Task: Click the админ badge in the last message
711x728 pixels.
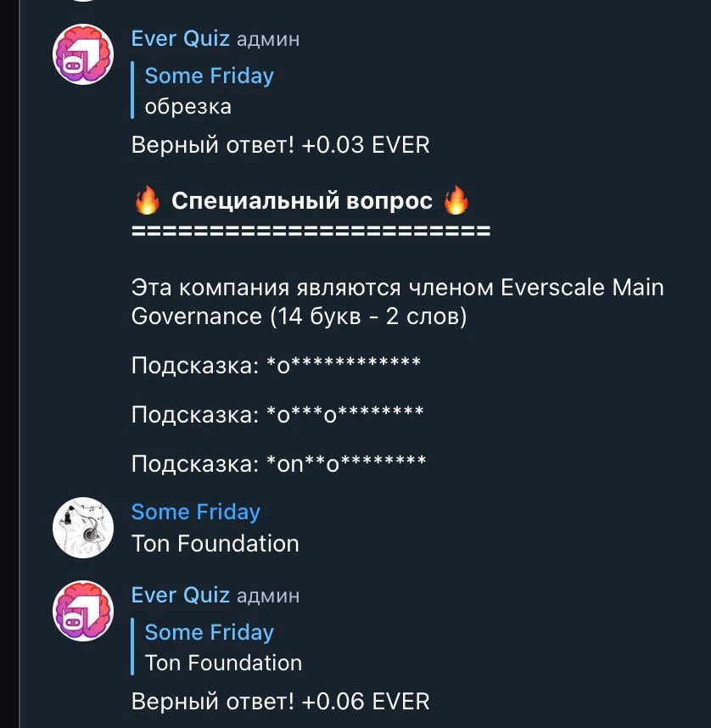Action: click(268, 596)
